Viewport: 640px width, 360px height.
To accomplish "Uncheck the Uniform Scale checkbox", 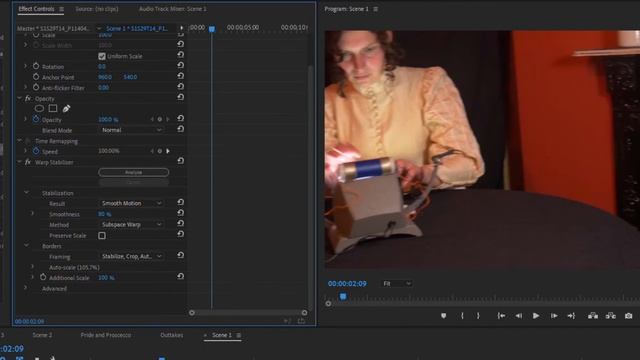I will point(102,56).
